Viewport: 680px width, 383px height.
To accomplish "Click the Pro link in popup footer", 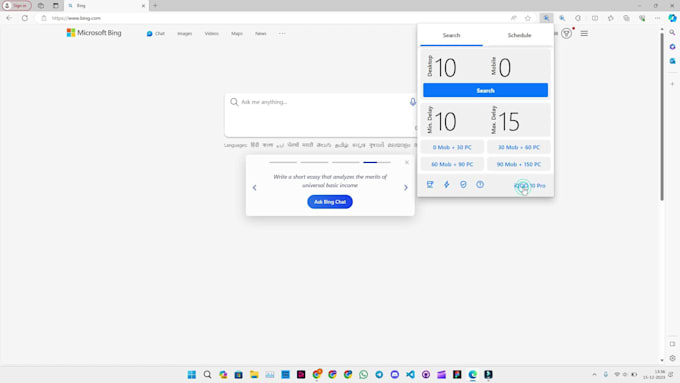I will pos(530,186).
